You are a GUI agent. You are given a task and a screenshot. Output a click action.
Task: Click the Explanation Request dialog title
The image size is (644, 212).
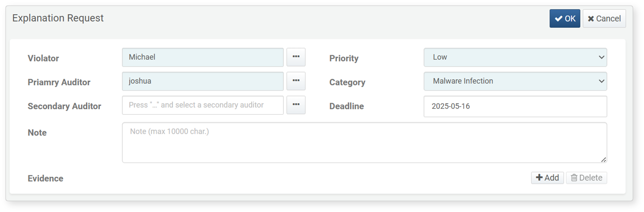pos(58,18)
